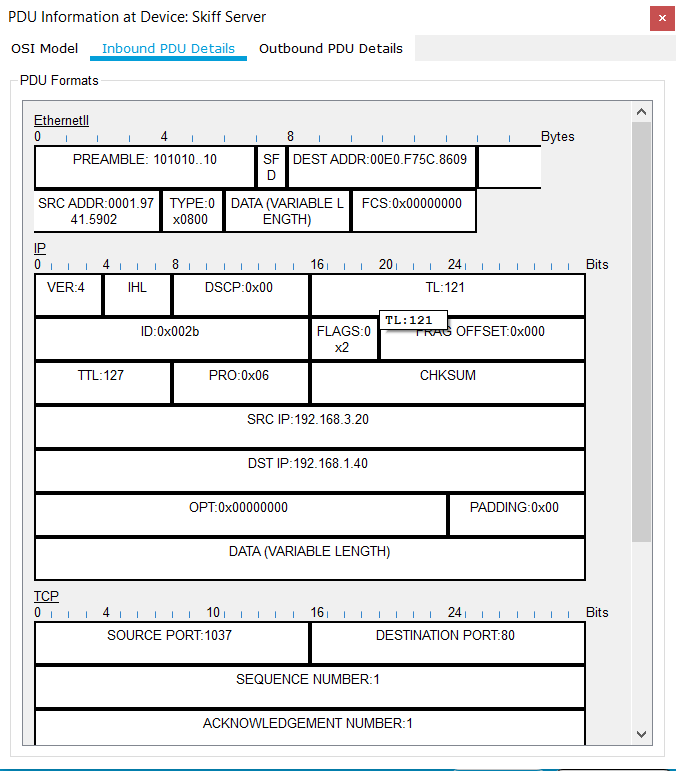The height and width of the screenshot is (771, 676).
Task: Select FCS:0x00000000 field
Action: tap(414, 211)
